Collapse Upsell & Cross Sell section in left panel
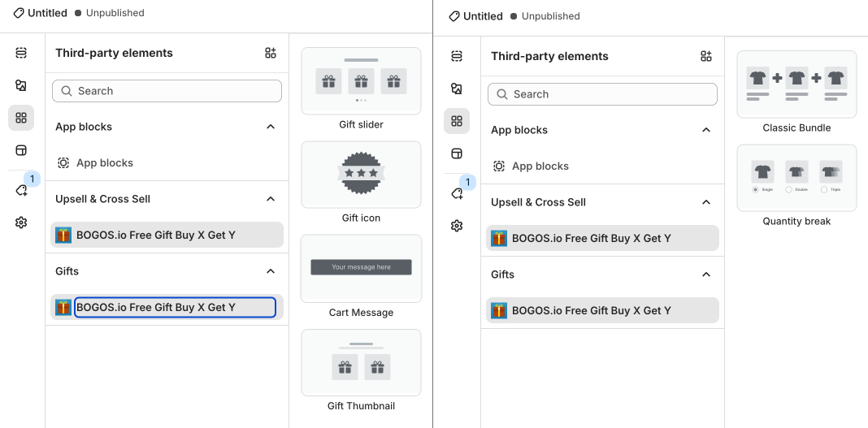Screen dimensions: 868x428 (270, 199)
